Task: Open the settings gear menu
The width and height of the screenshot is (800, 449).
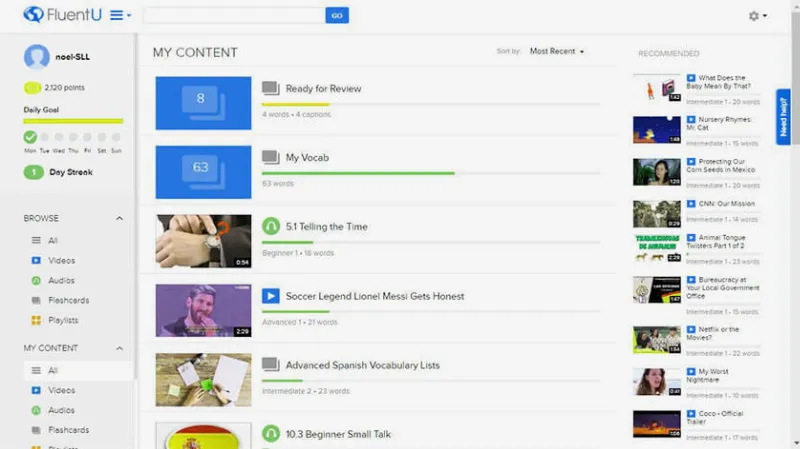Action: (755, 16)
